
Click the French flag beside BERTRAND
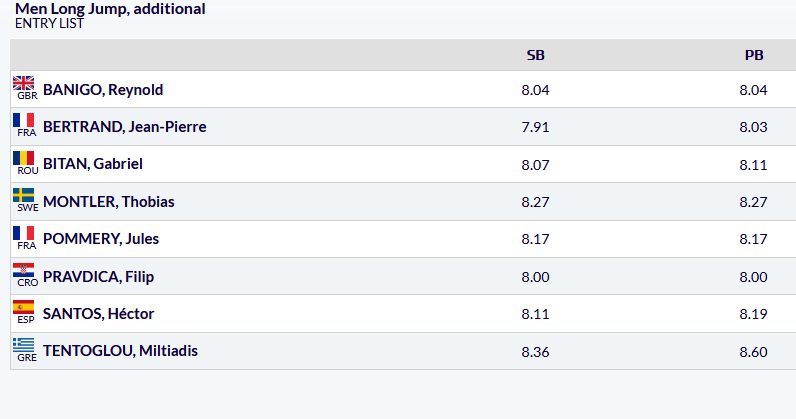click(x=24, y=121)
